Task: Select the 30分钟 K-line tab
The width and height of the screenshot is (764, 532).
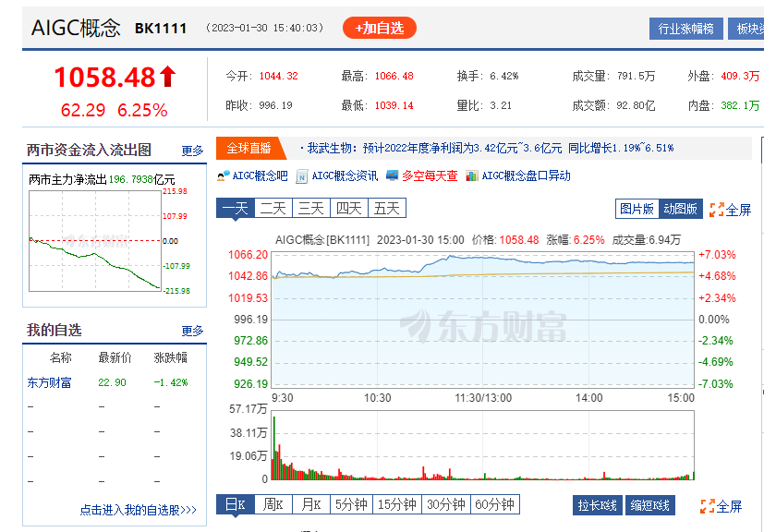Action: coord(446,504)
